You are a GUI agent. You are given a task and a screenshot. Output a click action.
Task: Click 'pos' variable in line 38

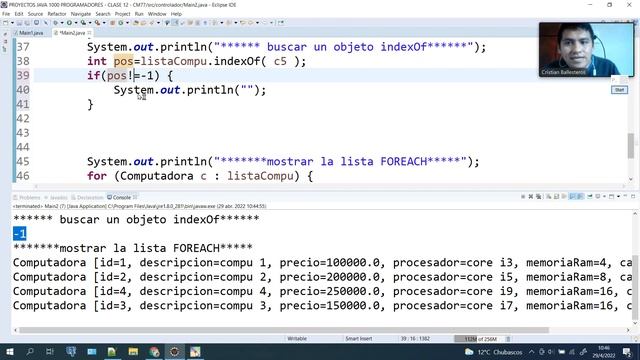[x=123, y=61]
